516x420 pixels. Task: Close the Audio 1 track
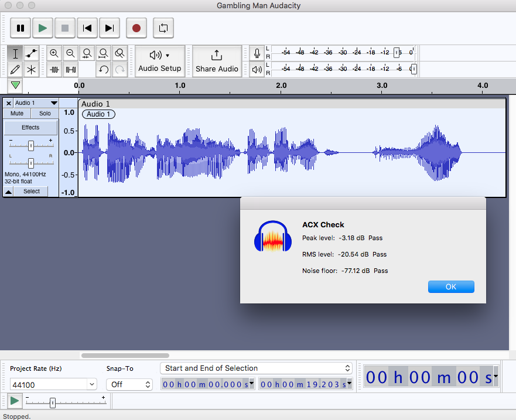pyautogui.click(x=9, y=103)
